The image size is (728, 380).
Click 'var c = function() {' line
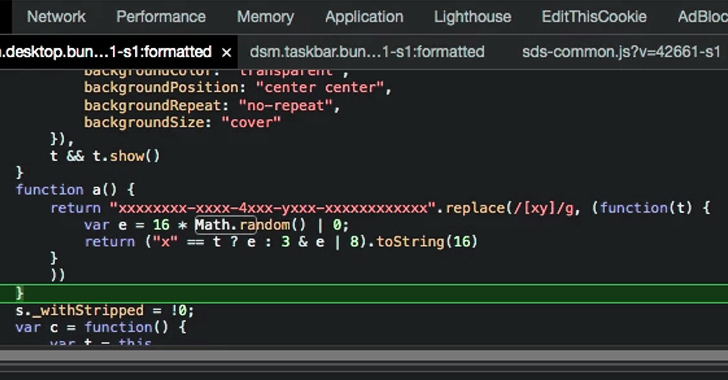[101, 327]
